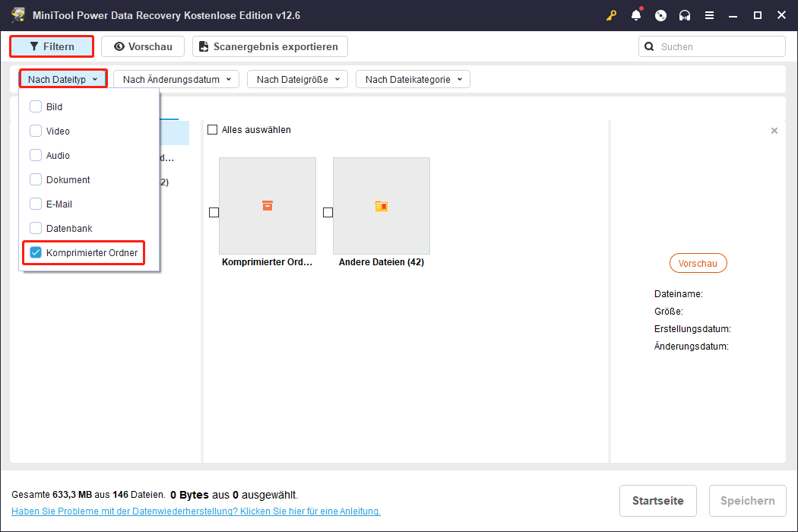Toggle the Alles auswählen checkbox
The width and height of the screenshot is (798, 532).
213,130
